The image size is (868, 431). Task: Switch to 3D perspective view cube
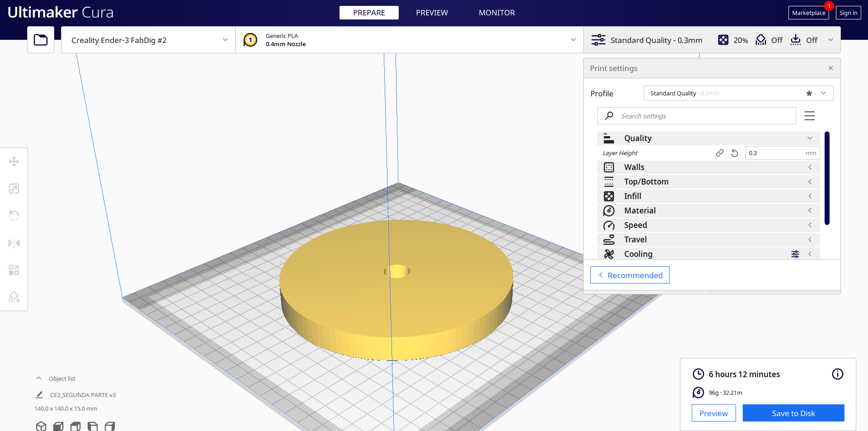coord(41,426)
